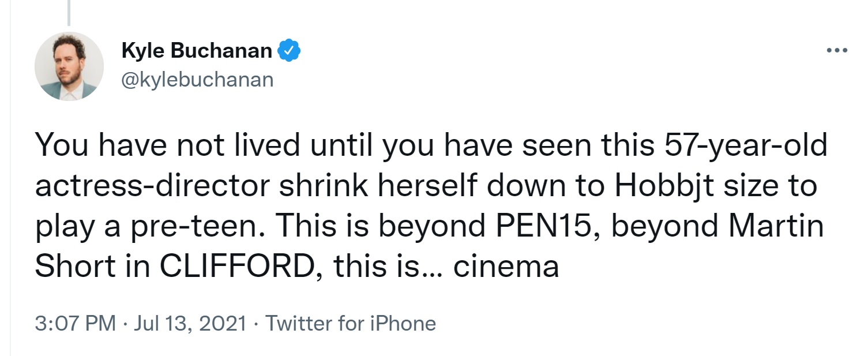Open Kyle Buchanan's profile picture
This screenshot has width=868, height=356.
click(69, 66)
